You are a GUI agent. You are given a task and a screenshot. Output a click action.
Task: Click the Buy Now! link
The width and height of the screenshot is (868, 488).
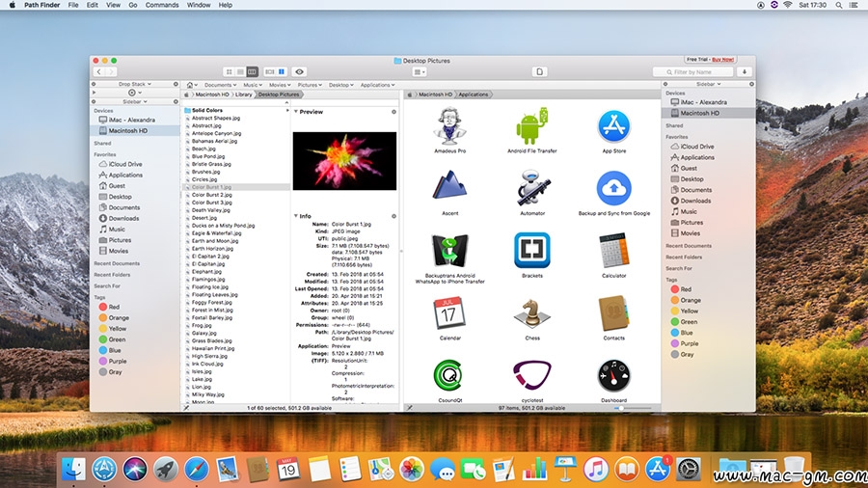(x=723, y=59)
